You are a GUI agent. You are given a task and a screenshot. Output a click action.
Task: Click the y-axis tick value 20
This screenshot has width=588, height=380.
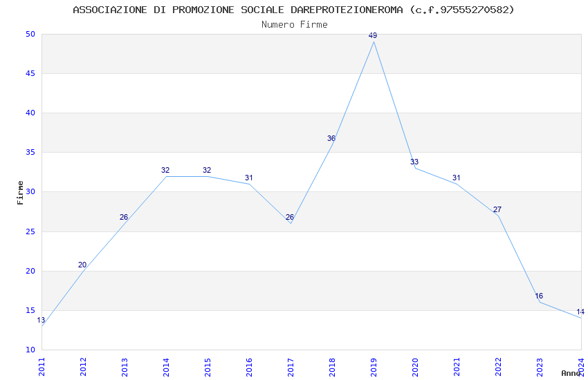30,271
